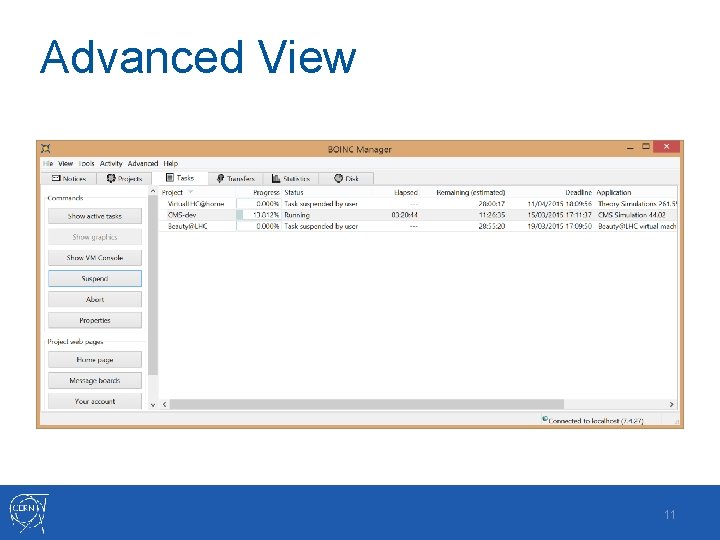The width and height of the screenshot is (720, 540).
Task: Click the Tasks tab list icon
Action: click(170, 178)
